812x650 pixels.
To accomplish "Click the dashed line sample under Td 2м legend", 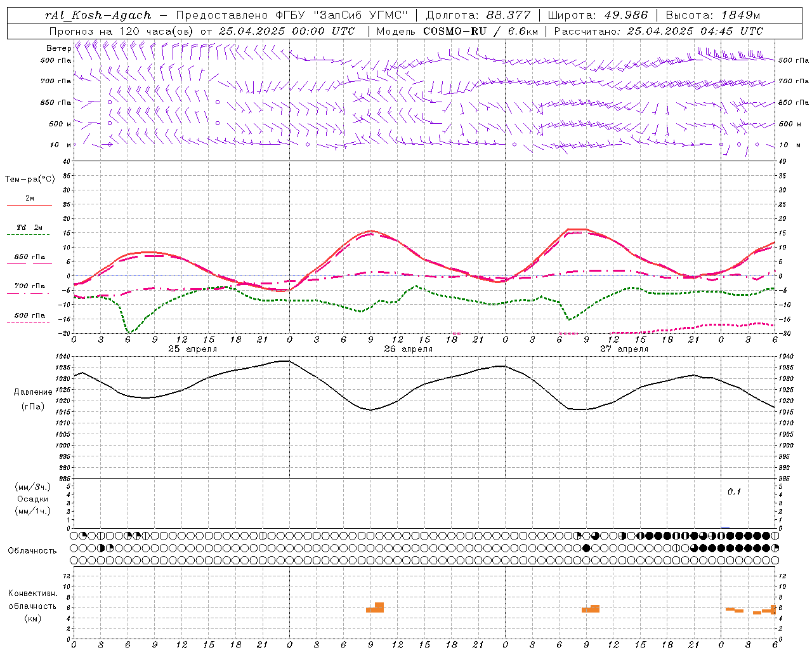I will [x=28, y=235].
